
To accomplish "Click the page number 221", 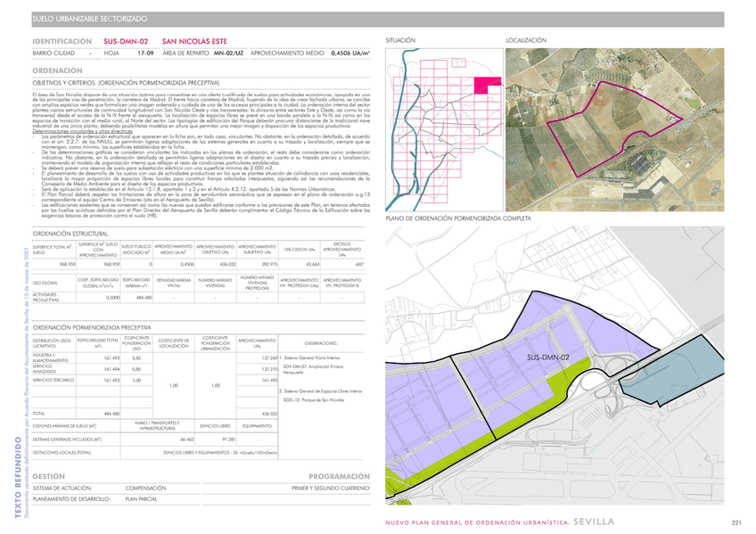I will tap(735, 522).
